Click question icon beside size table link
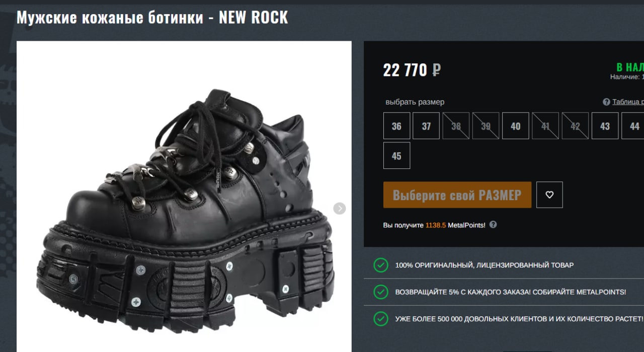644x352 pixels. pyautogui.click(x=606, y=102)
